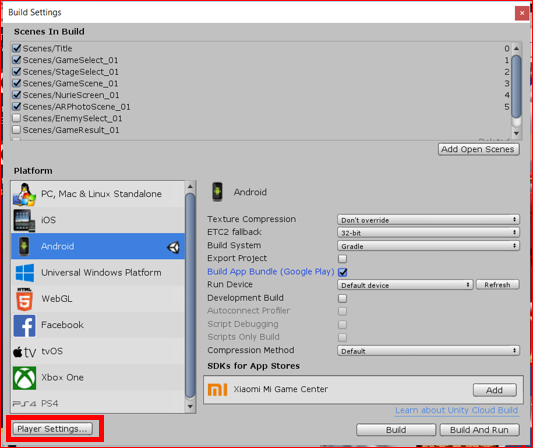The image size is (533, 448).
Task: Close the Build Settings window
Action: (522, 13)
